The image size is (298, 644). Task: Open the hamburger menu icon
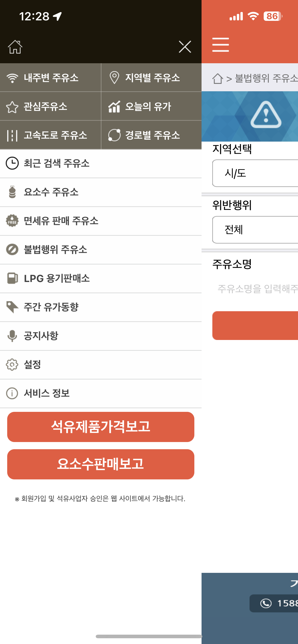220,45
